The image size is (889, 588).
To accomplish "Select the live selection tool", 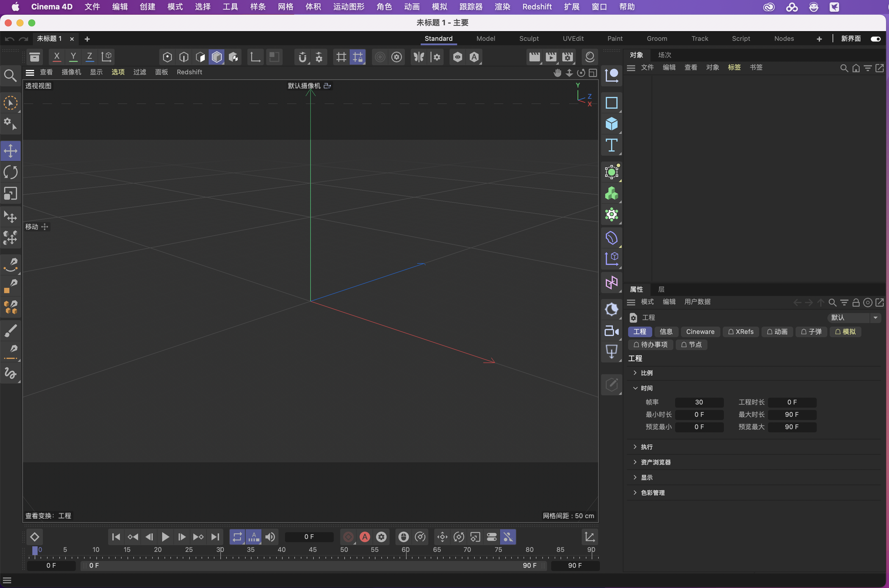I will [11, 103].
